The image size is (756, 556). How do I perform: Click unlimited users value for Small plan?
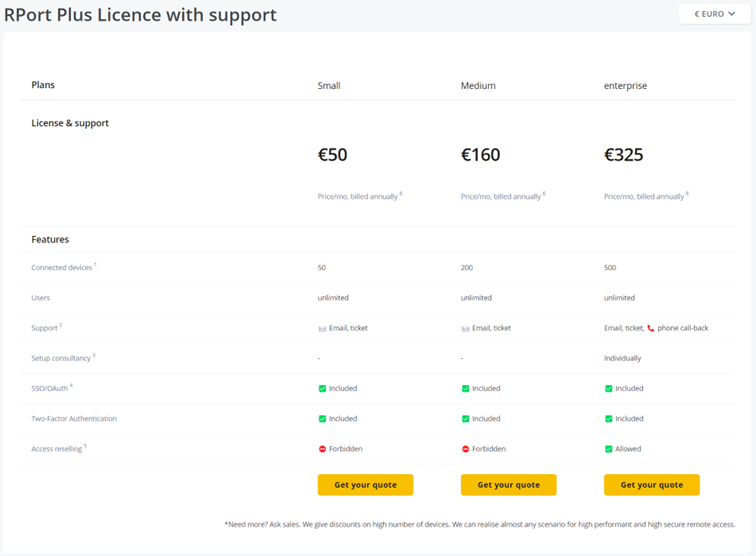pyautogui.click(x=333, y=298)
